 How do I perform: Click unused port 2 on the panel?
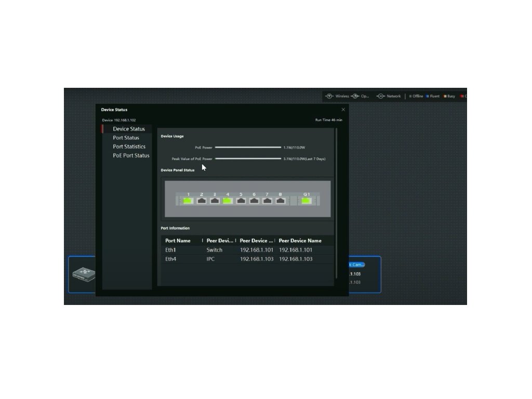pyautogui.click(x=202, y=201)
